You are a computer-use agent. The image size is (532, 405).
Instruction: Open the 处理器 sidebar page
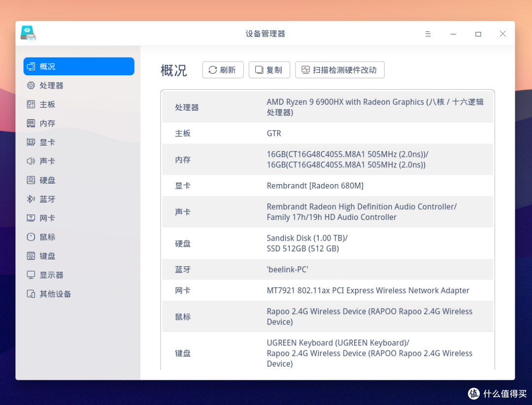coord(79,86)
